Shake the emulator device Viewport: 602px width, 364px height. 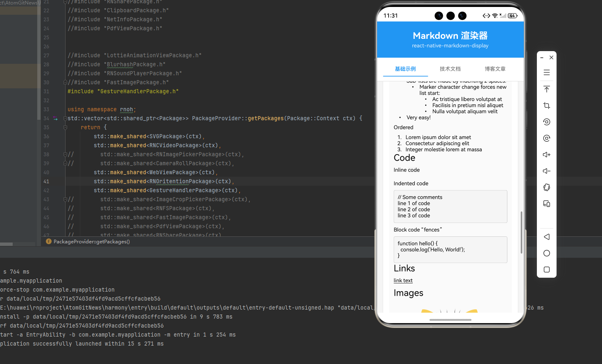click(x=546, y=187)
